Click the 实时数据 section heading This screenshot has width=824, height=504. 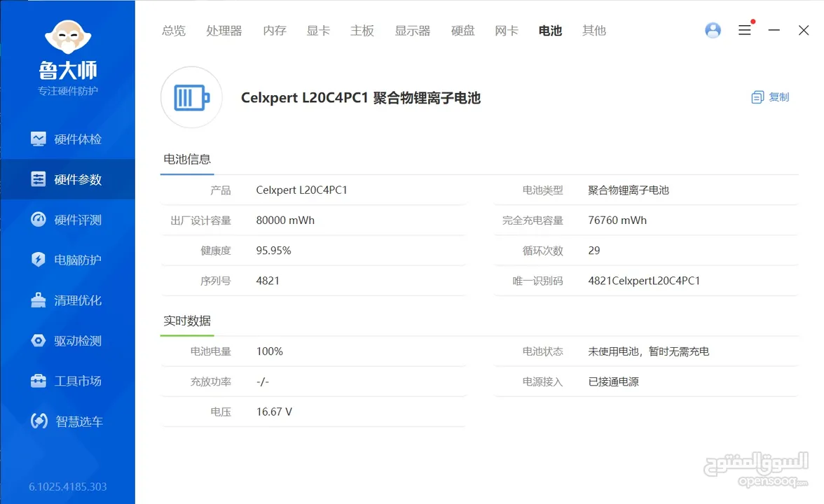[x=187, y=321]
